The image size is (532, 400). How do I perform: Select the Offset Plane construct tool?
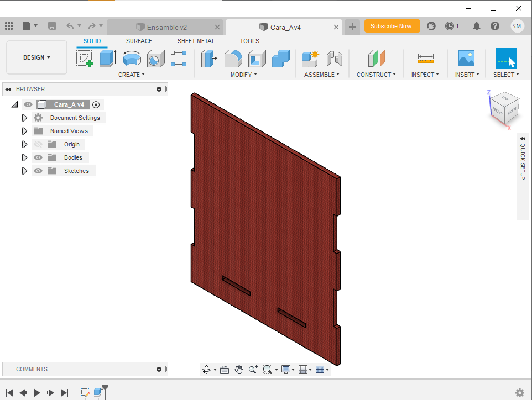pos(376,59)
